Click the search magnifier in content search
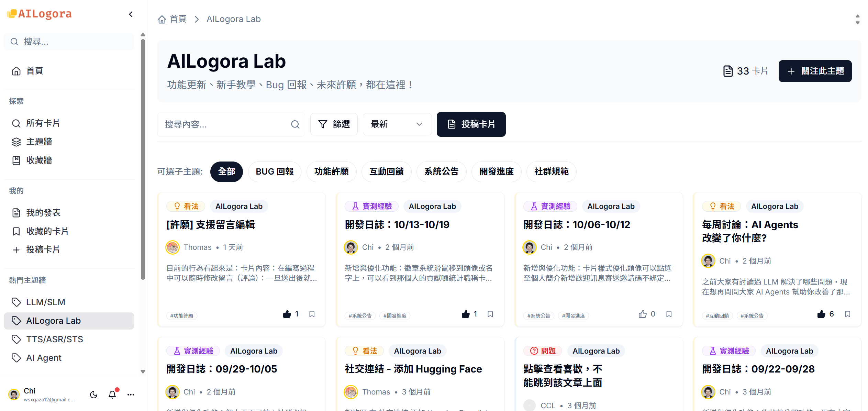Viewport: 868px width, 411px height. tap(295, 124)
